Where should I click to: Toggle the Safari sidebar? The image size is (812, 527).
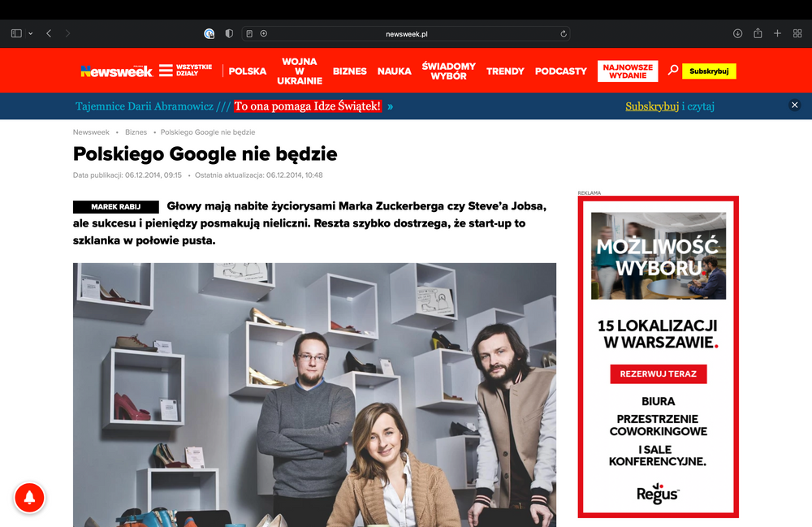(16, 33)
